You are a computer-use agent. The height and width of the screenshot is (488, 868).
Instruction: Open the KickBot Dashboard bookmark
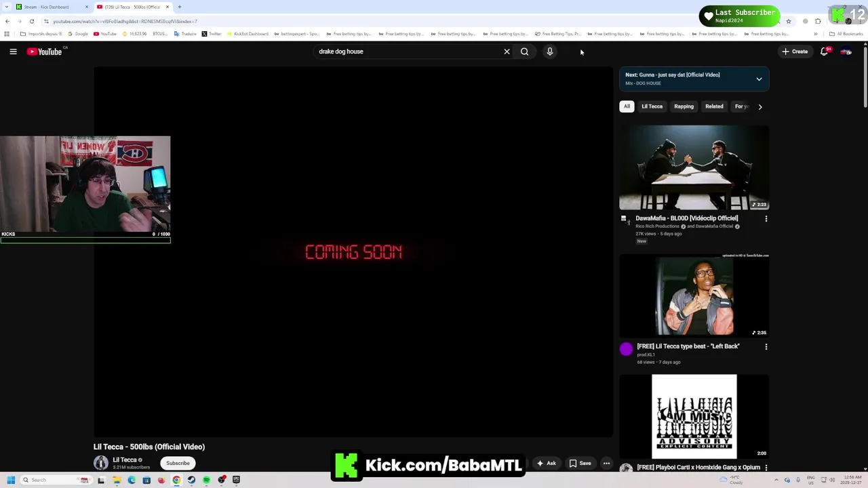click(248, 34)
